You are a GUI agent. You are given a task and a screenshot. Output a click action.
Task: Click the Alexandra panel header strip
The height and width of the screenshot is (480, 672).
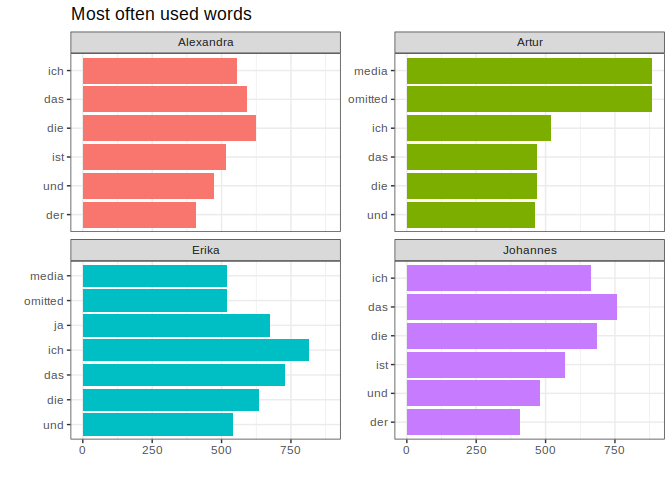click(x=205, y=42)
